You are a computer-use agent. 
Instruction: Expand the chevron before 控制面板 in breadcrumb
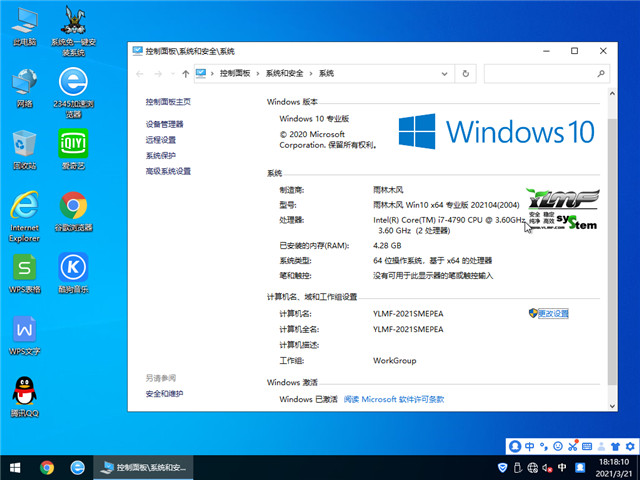tap(212, 74)
